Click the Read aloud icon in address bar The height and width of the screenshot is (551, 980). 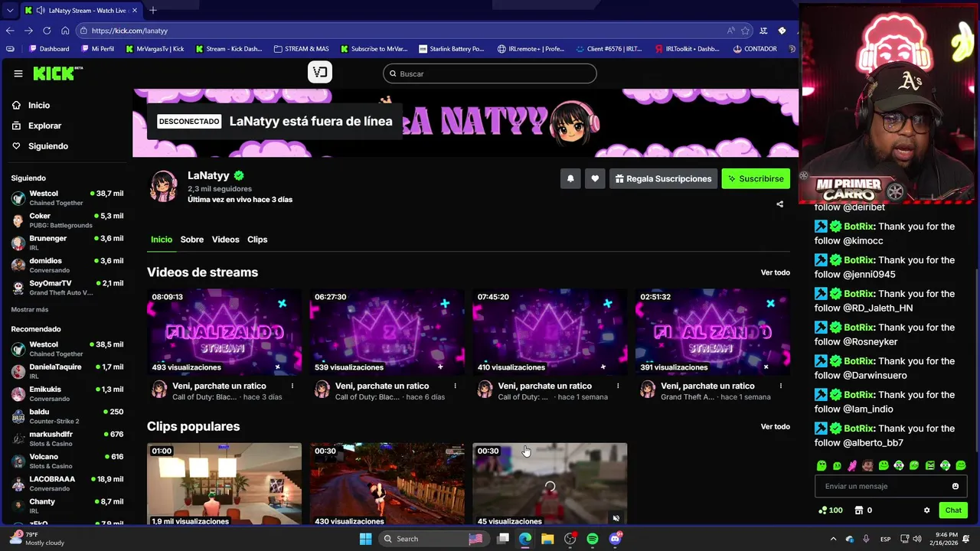coord(731,31)
